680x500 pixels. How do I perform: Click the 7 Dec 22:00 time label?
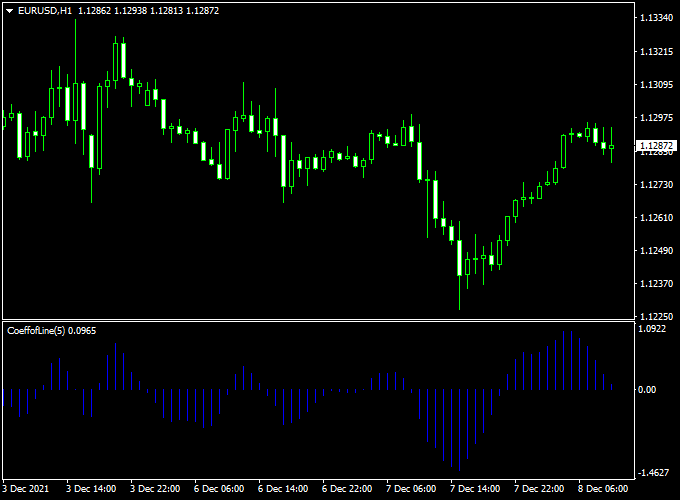[539, 489]
